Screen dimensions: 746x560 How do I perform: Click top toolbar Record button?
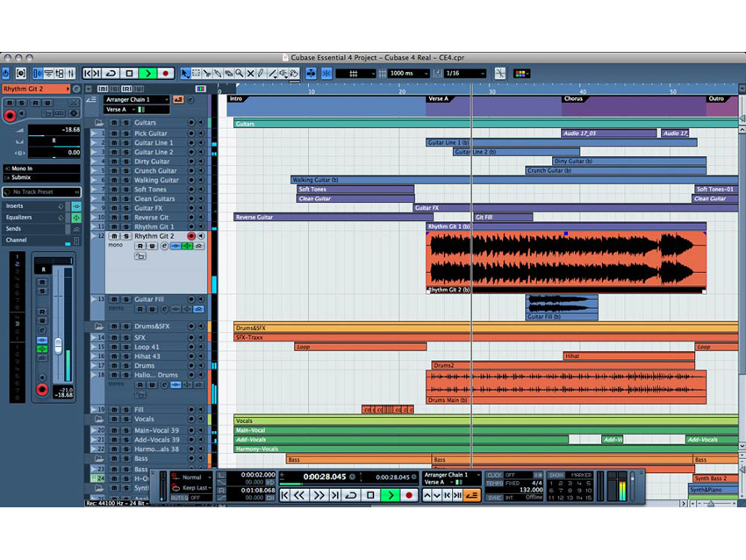point(166,73)
